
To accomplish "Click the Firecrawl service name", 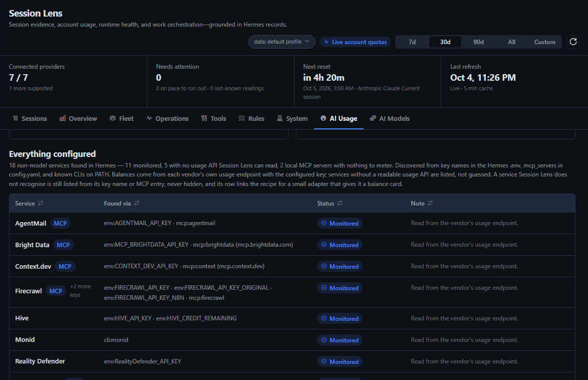I will (29, 291).
